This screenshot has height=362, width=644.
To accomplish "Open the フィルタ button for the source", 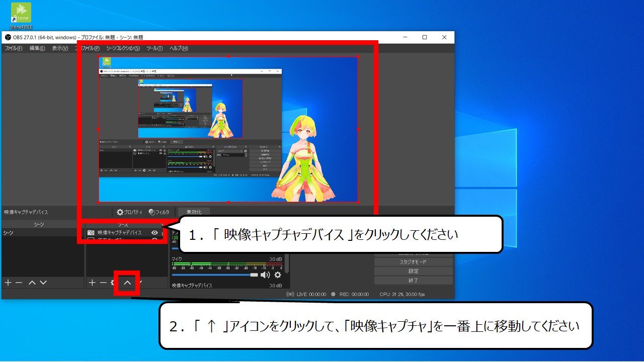I will (x=159, y=212).
